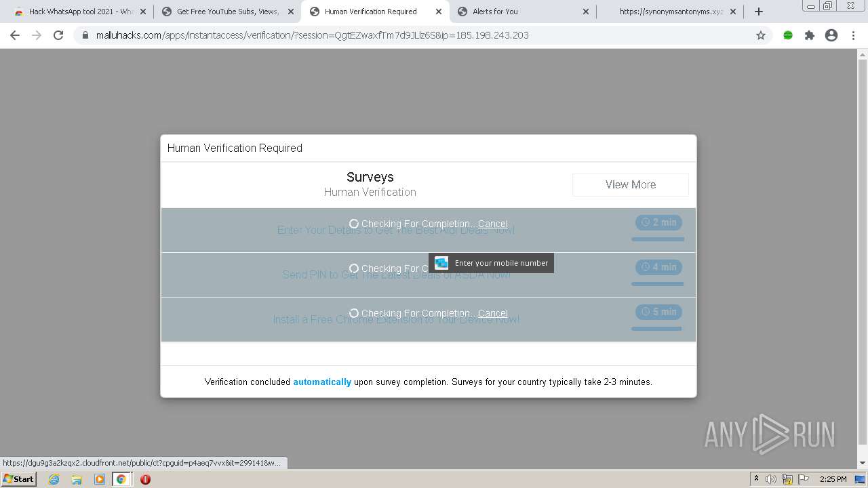Launch Internet Explorer from taskbar

tap(54, 479)
